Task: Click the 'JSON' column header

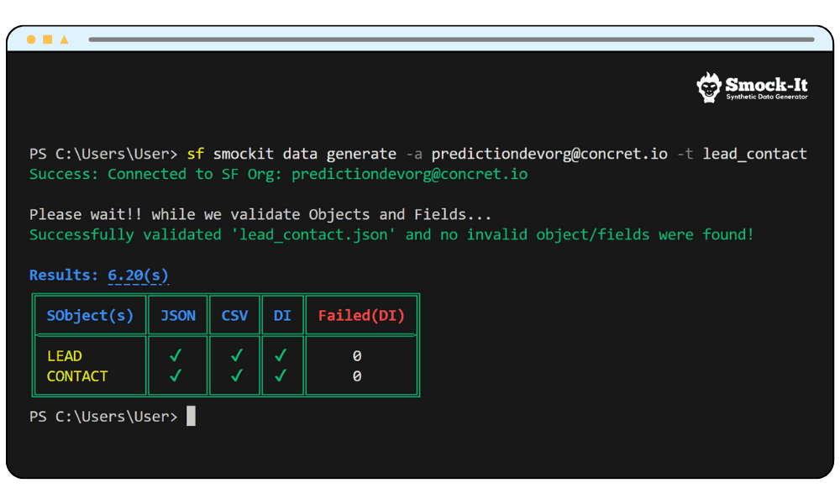Action: coord(178,316)
